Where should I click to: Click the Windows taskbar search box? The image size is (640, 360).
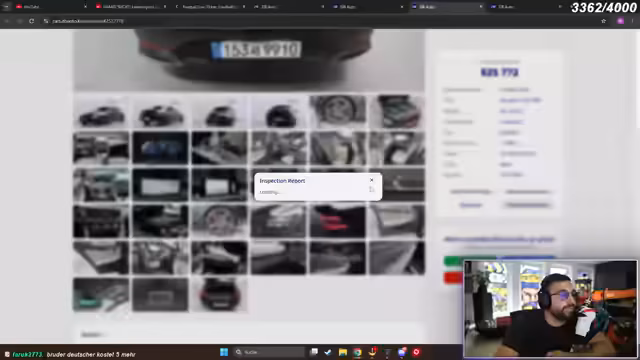(269, 352)
